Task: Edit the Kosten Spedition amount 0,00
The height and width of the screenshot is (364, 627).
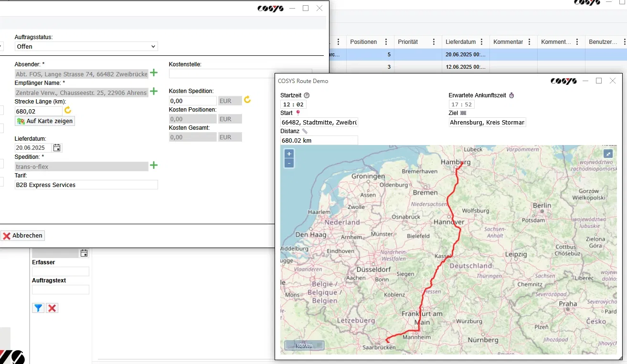Action: (193, 101)
